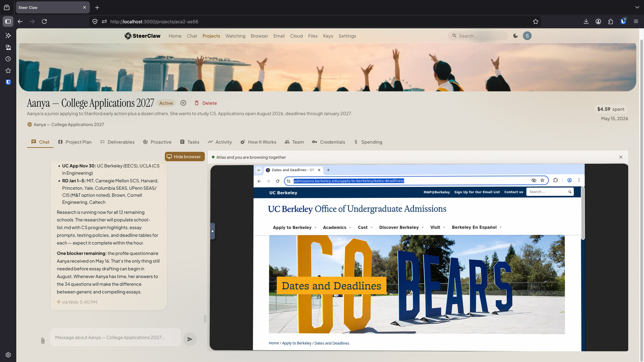Toggle the Firefox sidebar panel icon
This screenshot has height=362, width=644.
[8, 21]
